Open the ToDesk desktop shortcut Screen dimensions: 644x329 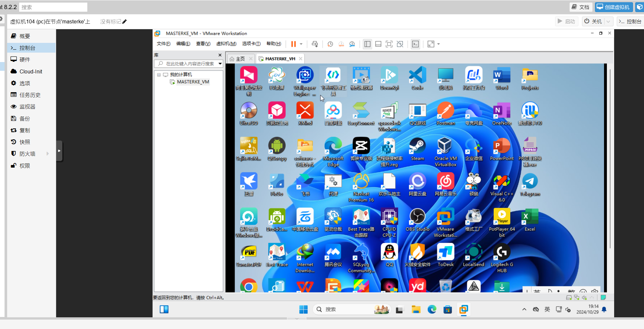pos(446,255)
